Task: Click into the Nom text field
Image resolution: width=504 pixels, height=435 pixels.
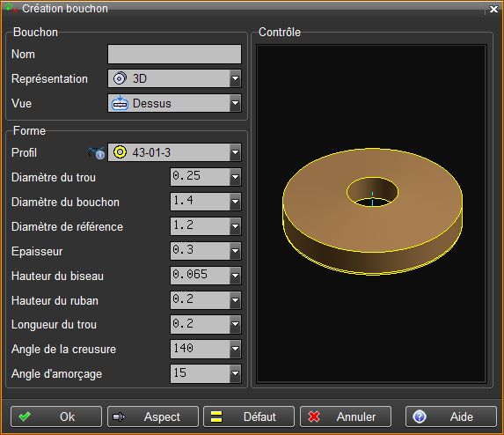Action: coord(174,54)
